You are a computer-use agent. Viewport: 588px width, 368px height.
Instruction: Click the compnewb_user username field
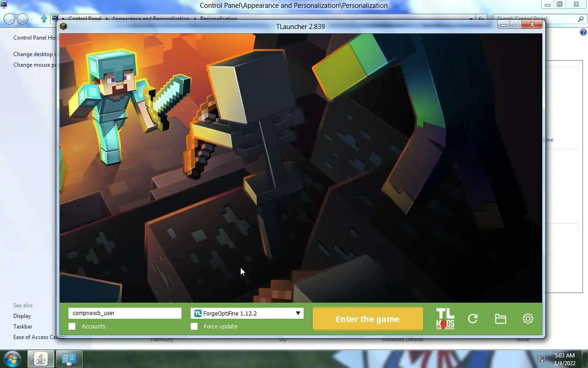[x=125, y=313]
